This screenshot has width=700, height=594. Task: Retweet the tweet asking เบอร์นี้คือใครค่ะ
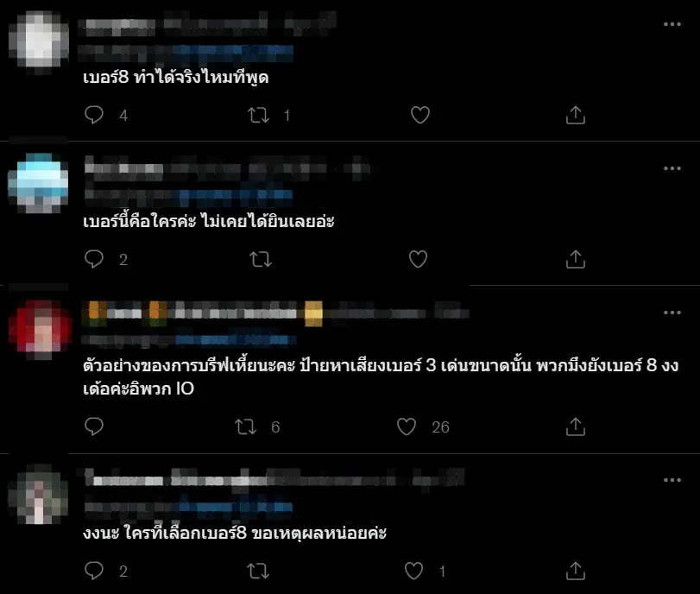click(x=261, y=259)
